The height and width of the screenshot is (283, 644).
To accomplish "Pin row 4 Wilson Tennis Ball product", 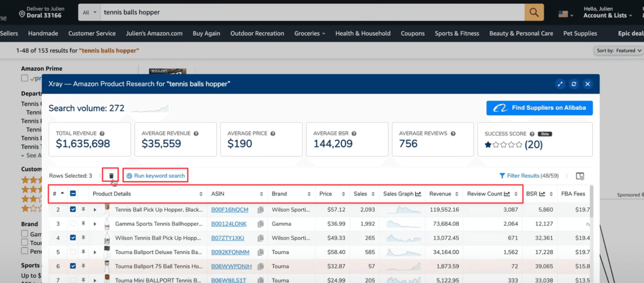I will point(83,238).
